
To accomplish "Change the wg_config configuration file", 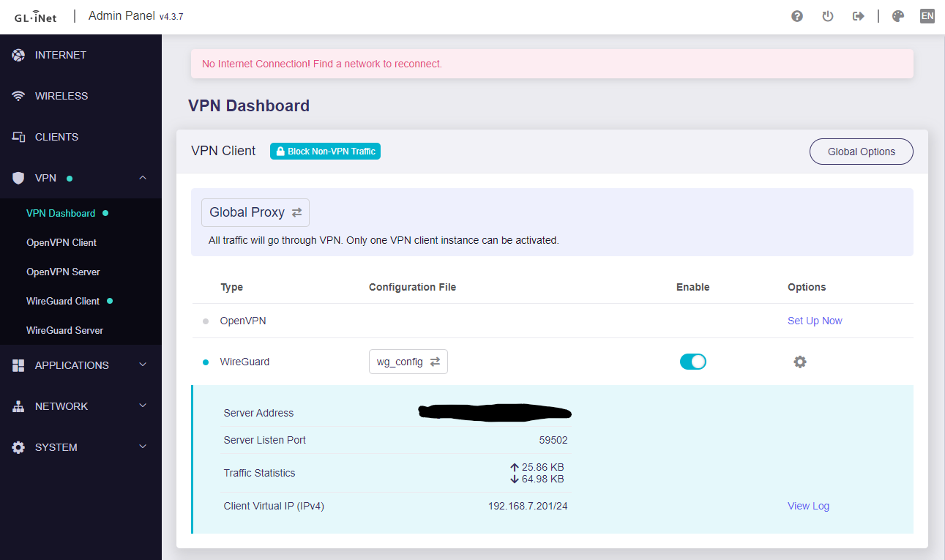I will pyautogui.click(x=408, y=362).
